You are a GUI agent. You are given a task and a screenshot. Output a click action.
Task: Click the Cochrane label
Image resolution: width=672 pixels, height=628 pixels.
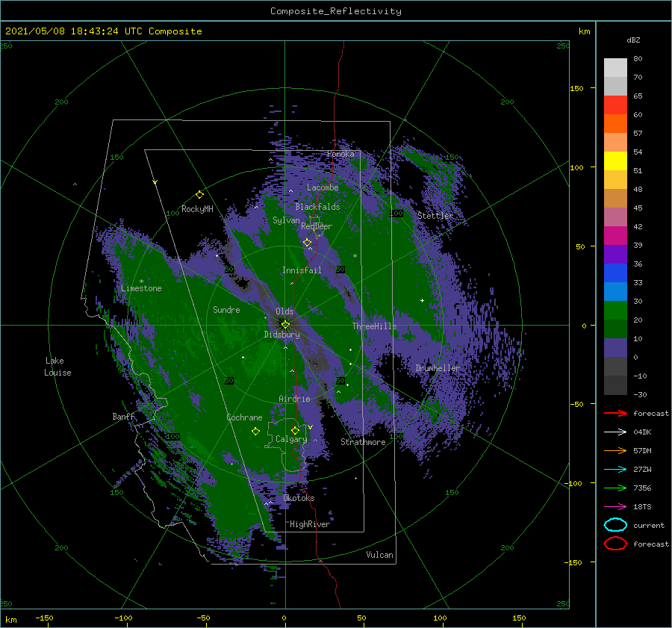click(244, 417)
